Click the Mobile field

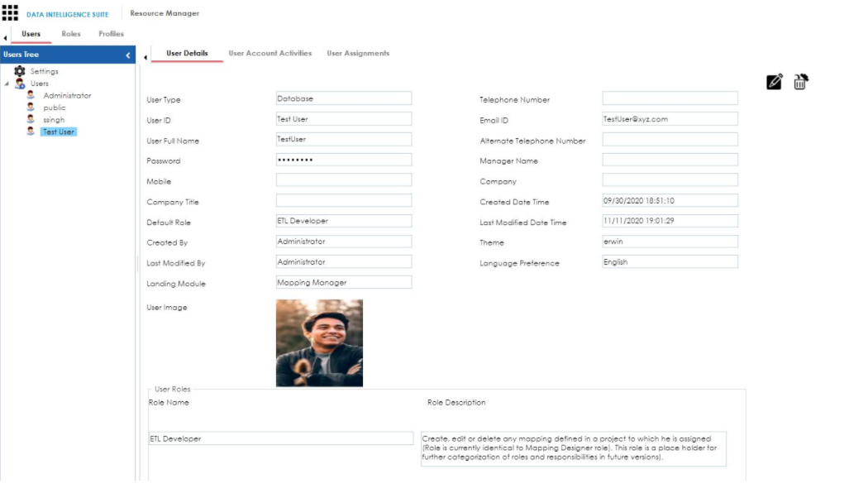pyautogui.click(x=344, y=180)
